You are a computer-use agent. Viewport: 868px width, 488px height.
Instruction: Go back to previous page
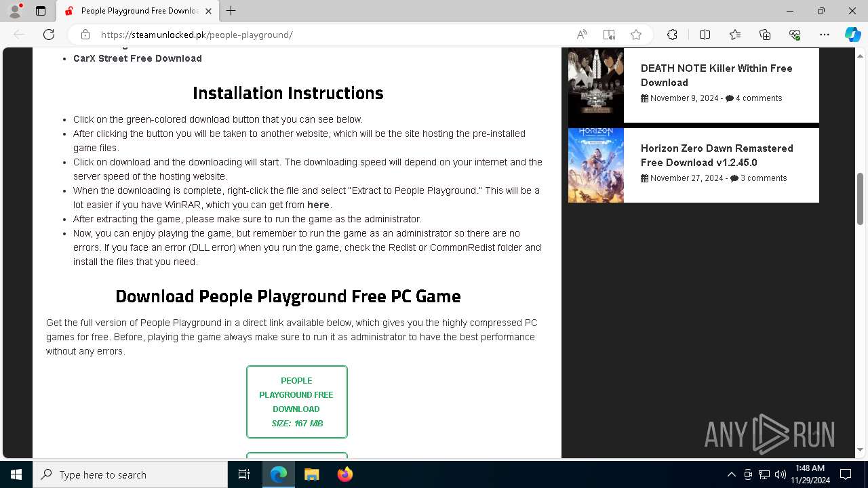pyautogui.click(x=19, y=35)
